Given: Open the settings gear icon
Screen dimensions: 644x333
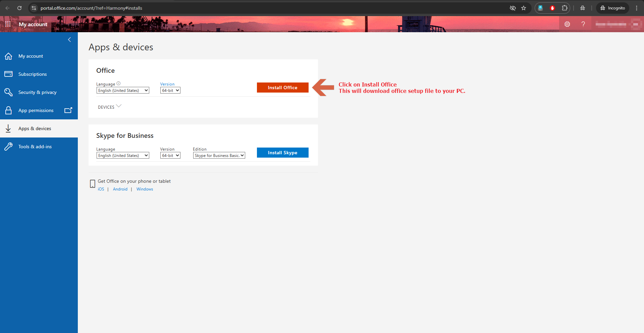Looking at the screenshot, I should [567, 24].
